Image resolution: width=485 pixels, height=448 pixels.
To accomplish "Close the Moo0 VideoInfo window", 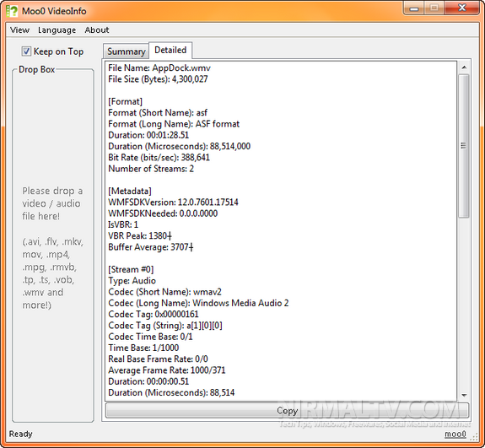I will (462, 8).
